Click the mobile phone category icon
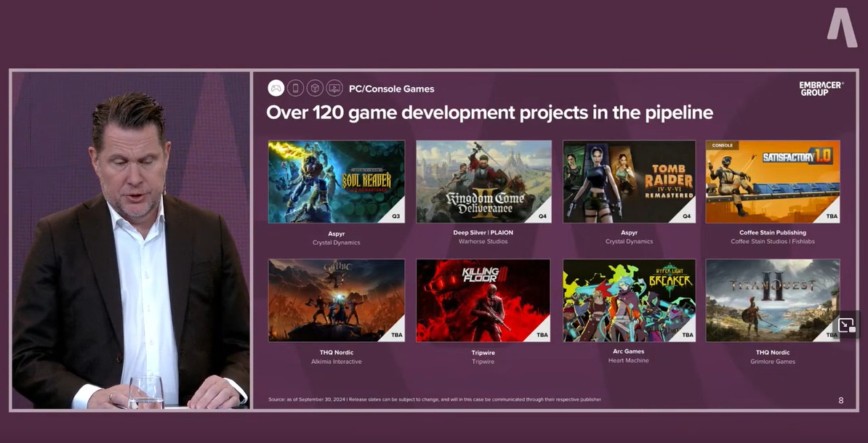The image size is (868, 443). tap(296, 88)
